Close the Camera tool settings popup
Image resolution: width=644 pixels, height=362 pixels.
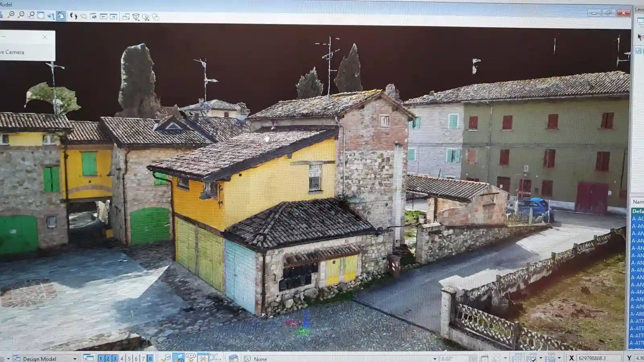tap(45, 37)
